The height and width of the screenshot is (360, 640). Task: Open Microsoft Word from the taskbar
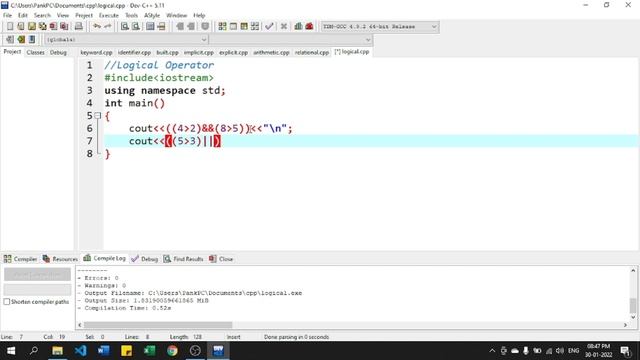[104, 351]
